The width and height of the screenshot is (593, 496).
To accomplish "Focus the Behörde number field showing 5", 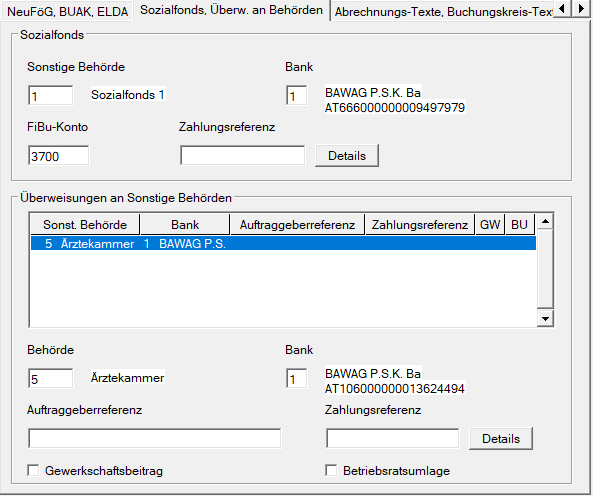I will coord(50,378).
